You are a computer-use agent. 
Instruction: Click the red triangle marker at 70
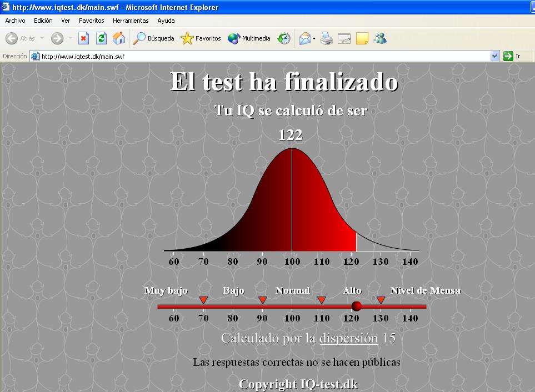click(203, 300)
